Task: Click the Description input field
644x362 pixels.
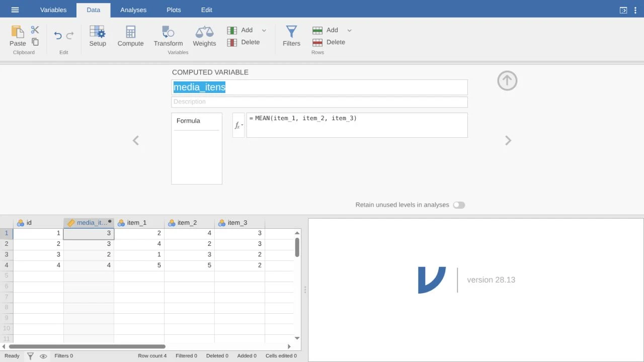Action: (x=319, y=102)
